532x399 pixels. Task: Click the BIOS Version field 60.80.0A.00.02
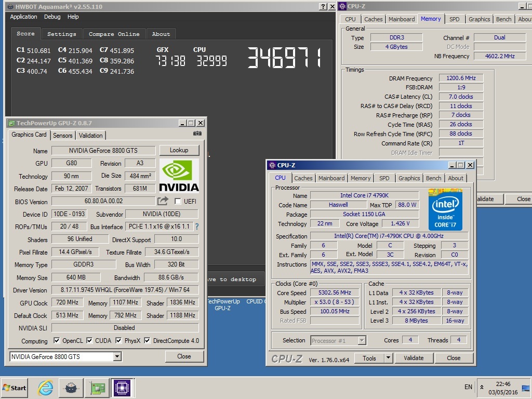point(103,201)
